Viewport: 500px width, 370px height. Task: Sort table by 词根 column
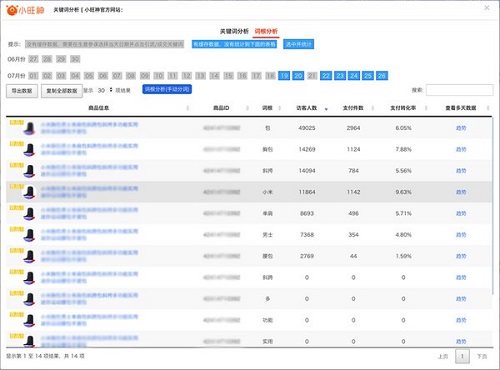pos(267,108)
